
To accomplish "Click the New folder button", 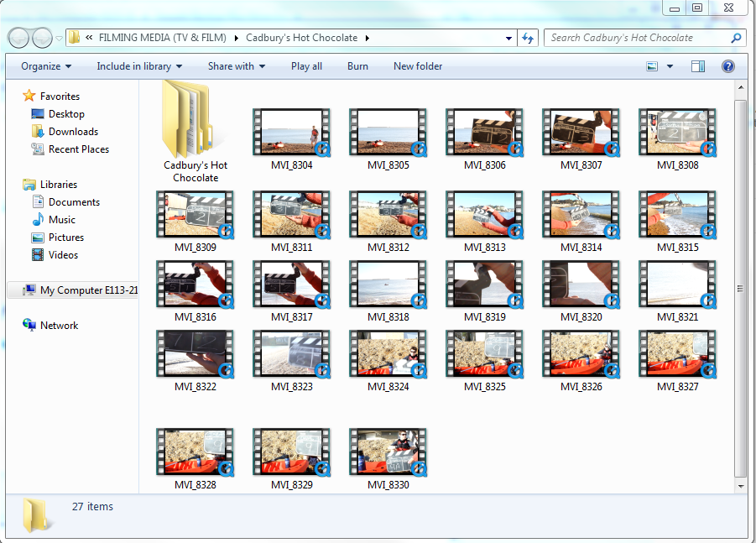I will pyautogui.click(x=418, y=66).
